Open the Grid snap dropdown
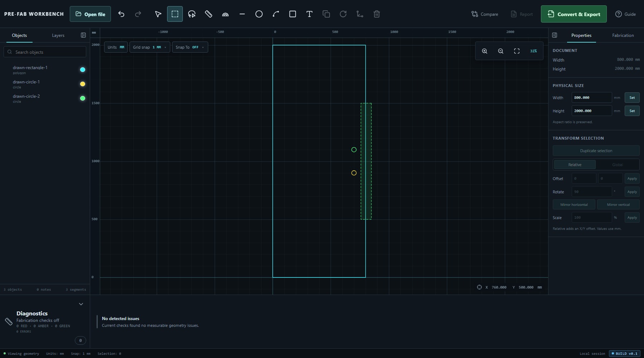644x358 pixels. point(150,47)
